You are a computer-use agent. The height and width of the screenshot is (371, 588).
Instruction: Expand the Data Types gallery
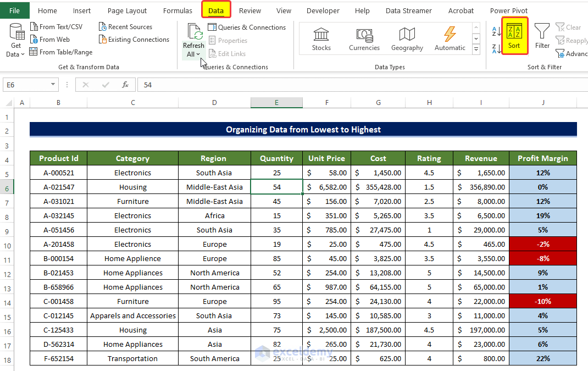(476, 51)
